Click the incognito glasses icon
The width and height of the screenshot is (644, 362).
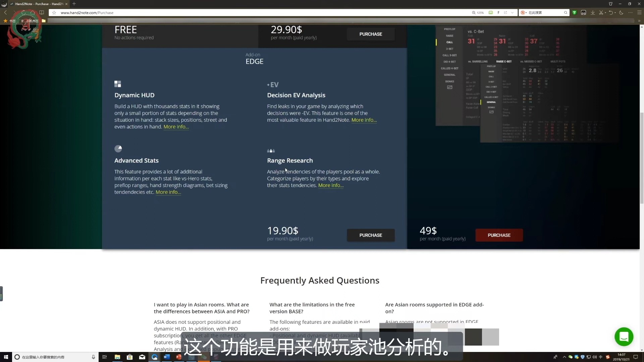point(584,13)
